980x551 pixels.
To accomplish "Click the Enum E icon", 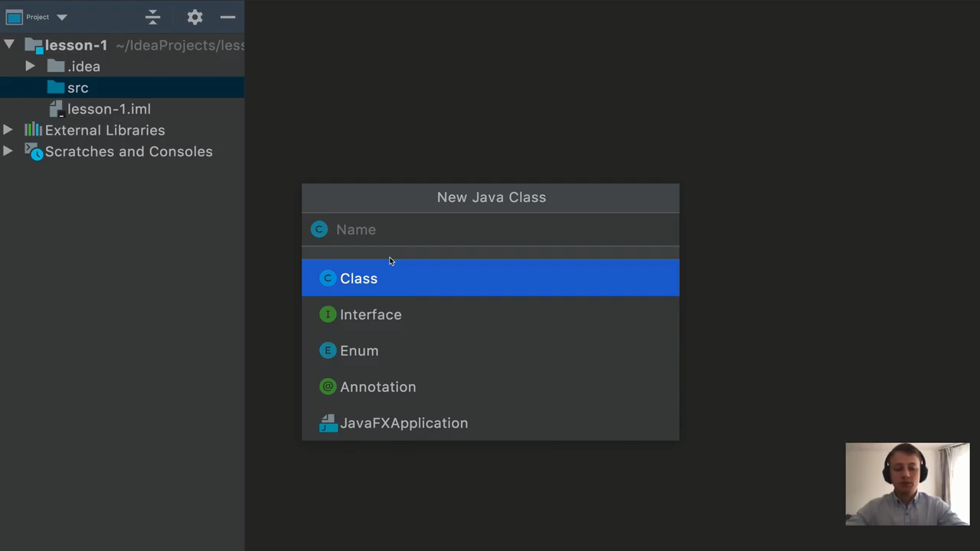I will [328, 350].
